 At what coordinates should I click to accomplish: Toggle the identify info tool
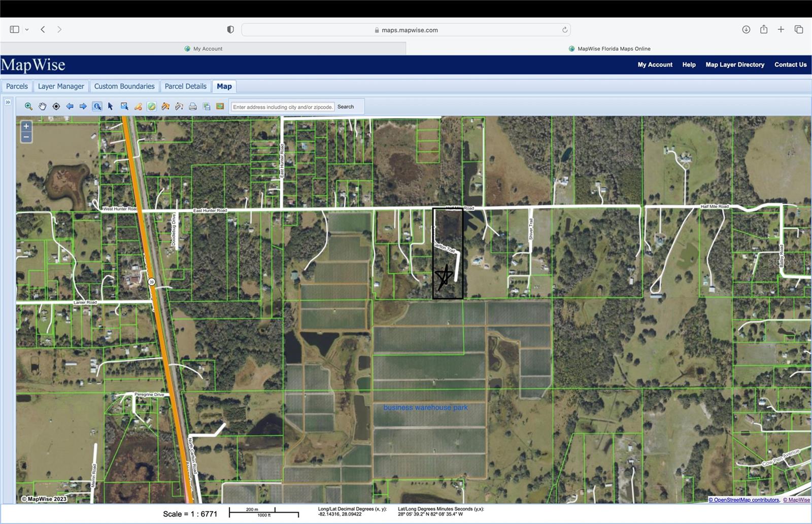click(97, 107)
